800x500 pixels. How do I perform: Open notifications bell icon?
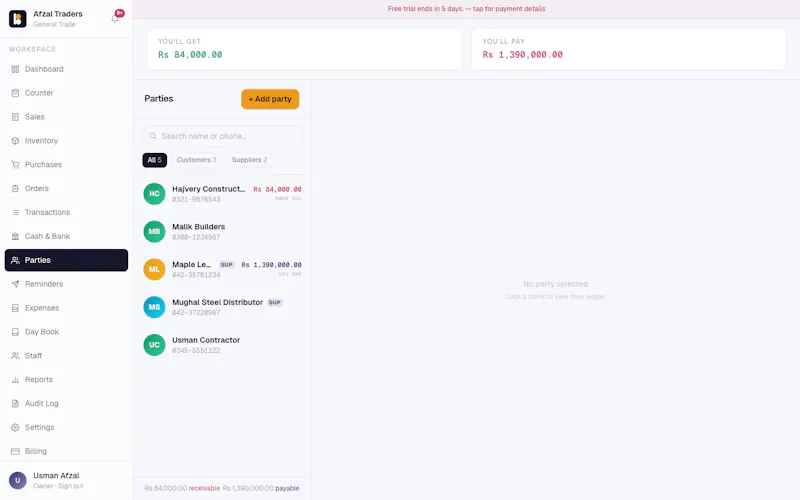pos(115,19)
